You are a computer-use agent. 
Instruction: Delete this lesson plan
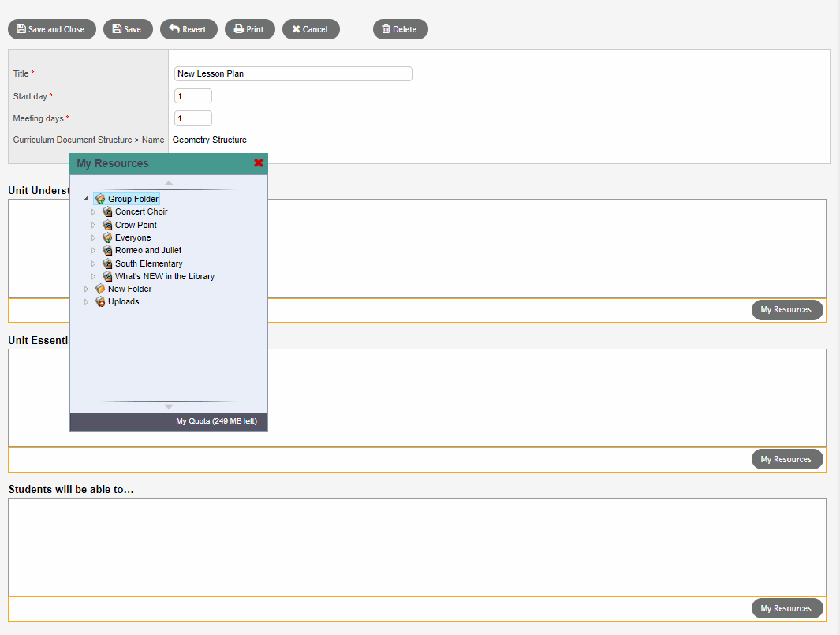click(400, 29)
